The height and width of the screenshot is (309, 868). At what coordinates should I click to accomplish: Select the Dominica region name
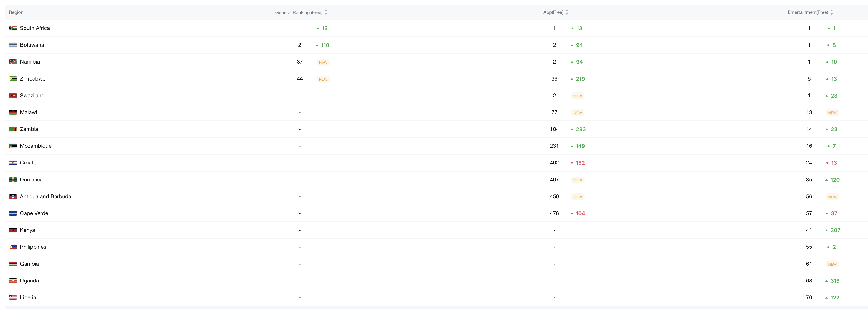[x=31, y=180]
